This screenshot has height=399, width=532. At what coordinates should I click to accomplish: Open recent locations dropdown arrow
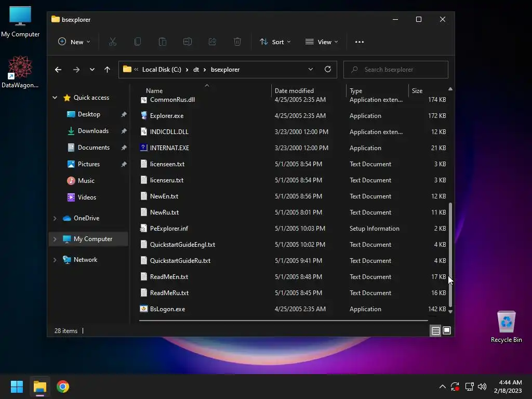92,70
